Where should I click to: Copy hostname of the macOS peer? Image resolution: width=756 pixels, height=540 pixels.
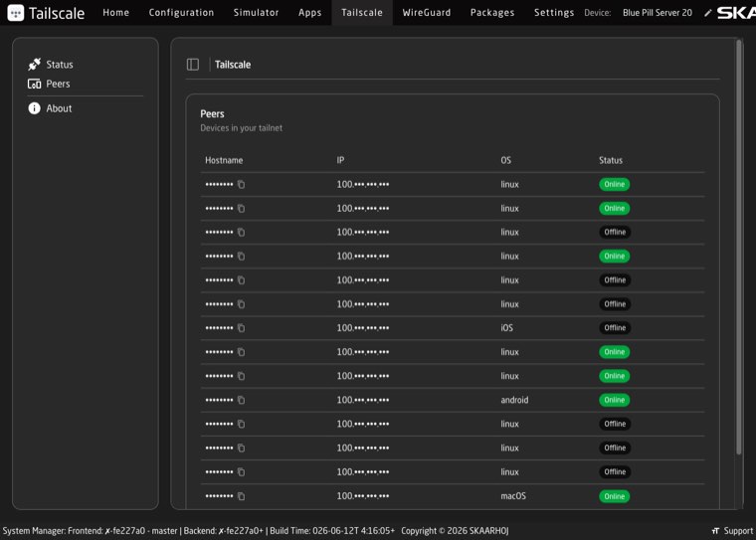pos(241,496)
